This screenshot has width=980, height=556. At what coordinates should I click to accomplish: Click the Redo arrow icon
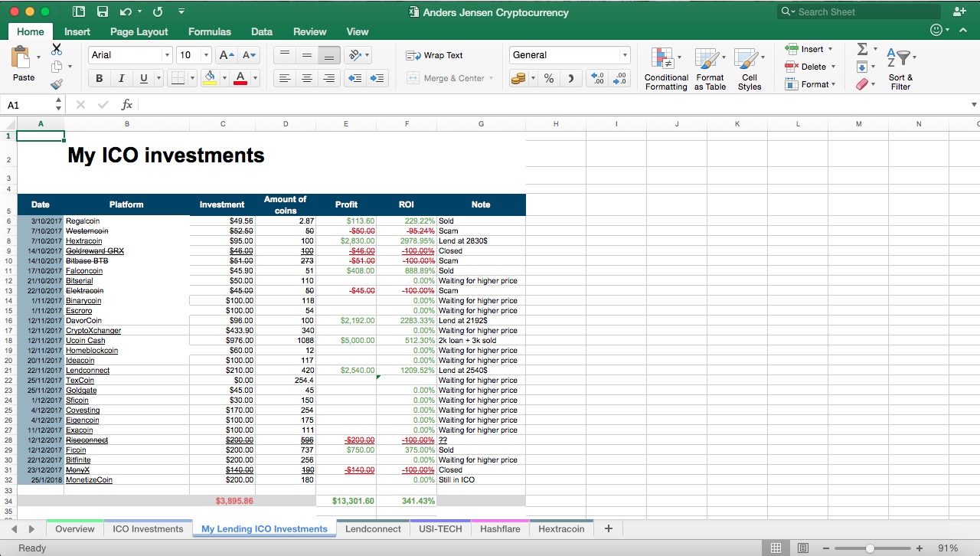tap(158, 11)
